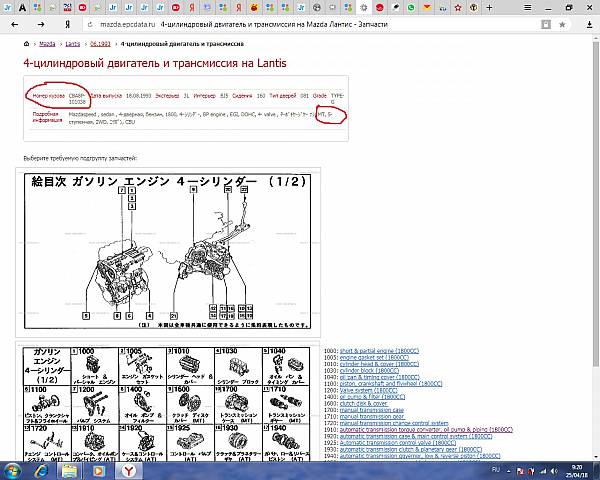Open the media player taskbar icon
The height and width of the screenshot is (480, 600).
[98, 470]
